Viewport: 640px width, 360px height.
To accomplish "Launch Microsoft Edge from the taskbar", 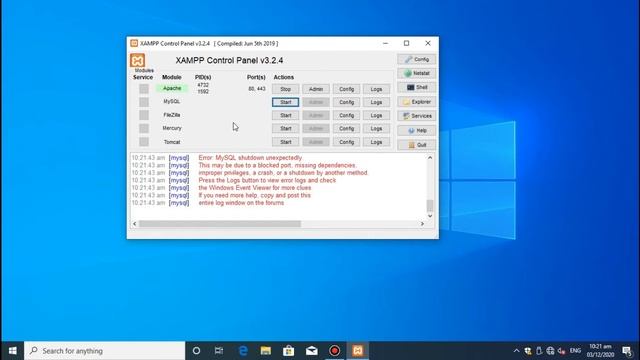I will click(x=243, y=351).
